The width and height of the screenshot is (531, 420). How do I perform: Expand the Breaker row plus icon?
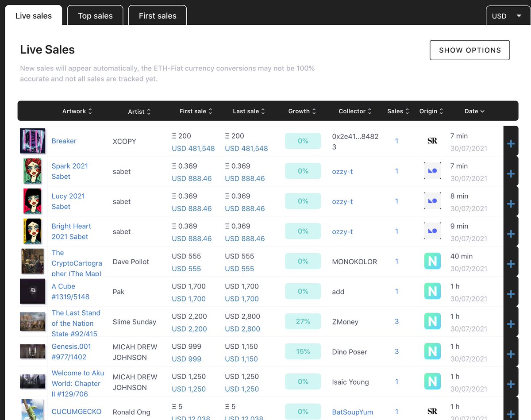pyautogui.click(x=511, y=144)
